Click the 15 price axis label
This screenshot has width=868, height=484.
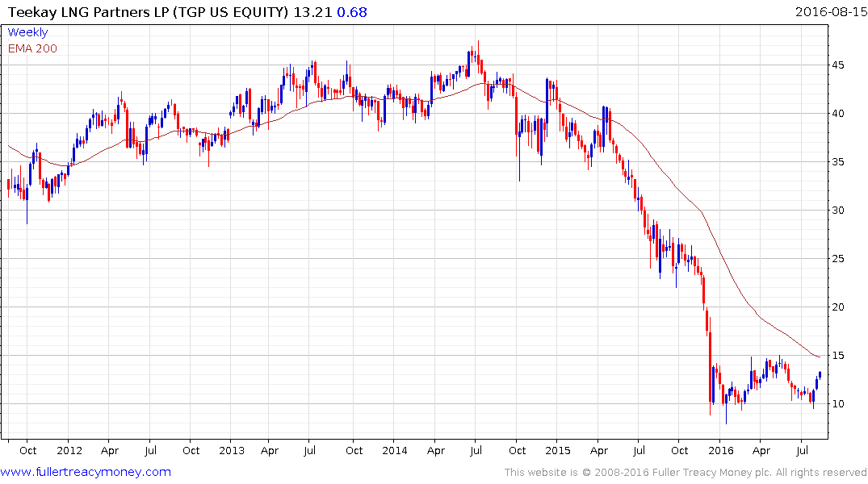pos(837,356)
